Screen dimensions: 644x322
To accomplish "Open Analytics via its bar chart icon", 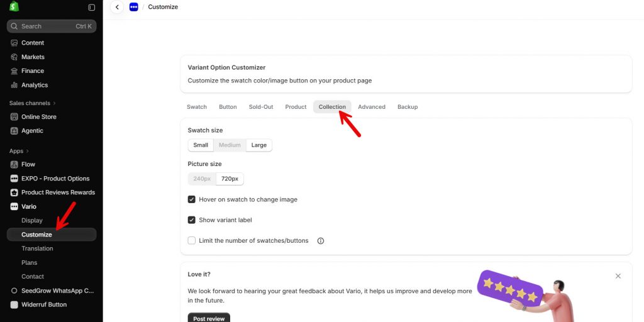I will pos(14,85).
